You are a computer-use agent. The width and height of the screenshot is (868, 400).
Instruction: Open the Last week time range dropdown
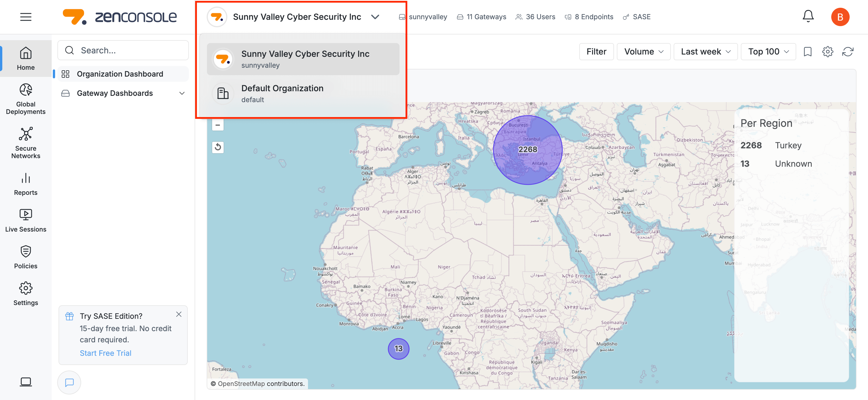[x=705, y=52]
